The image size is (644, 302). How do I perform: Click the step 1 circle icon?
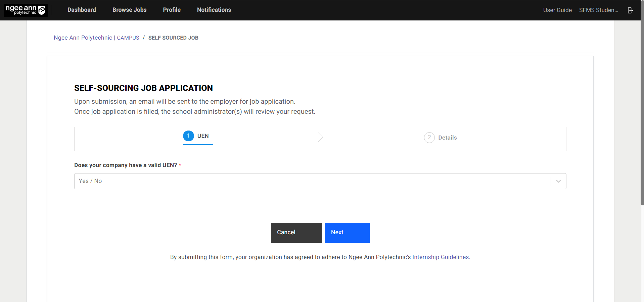coord(188,136)
